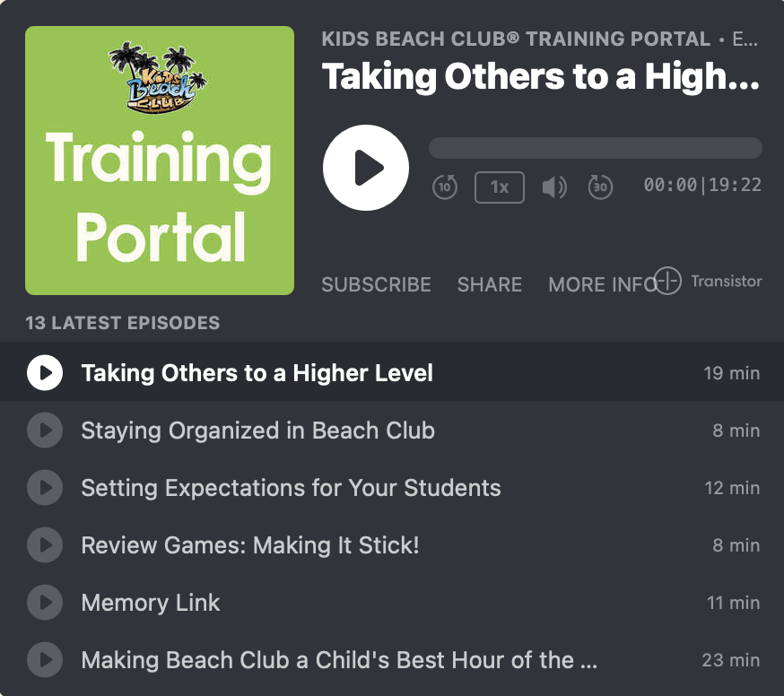Select the 'Memory Link' episode title

pyautogui.click(x=151, y=603)
